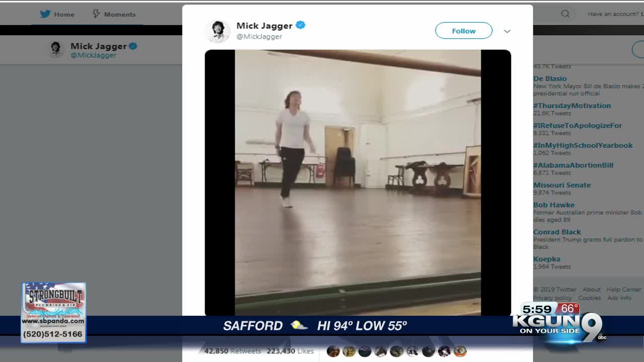
Task: Click the partly cloudy weather icon
Action: click(299, 326)
